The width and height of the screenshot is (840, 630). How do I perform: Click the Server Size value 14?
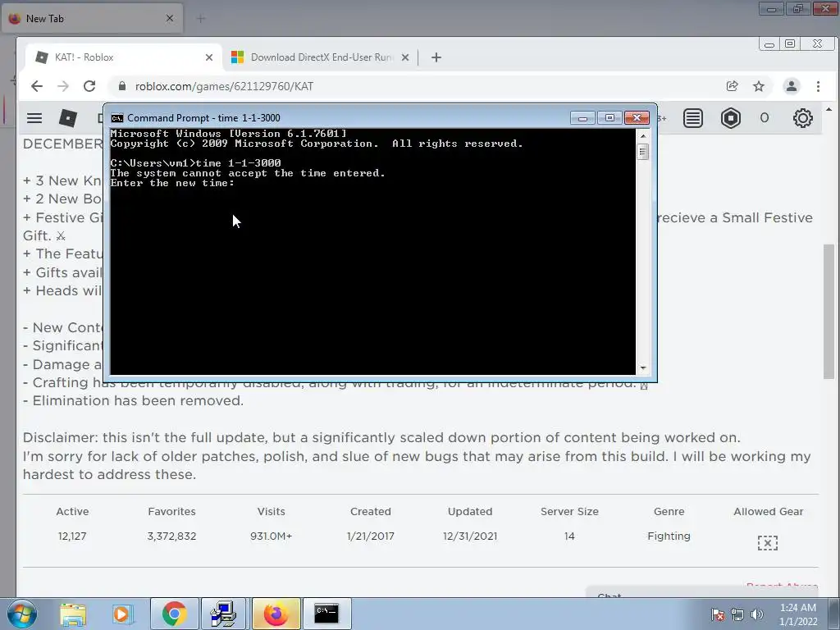pyautogui.click(x=569, y=536)
